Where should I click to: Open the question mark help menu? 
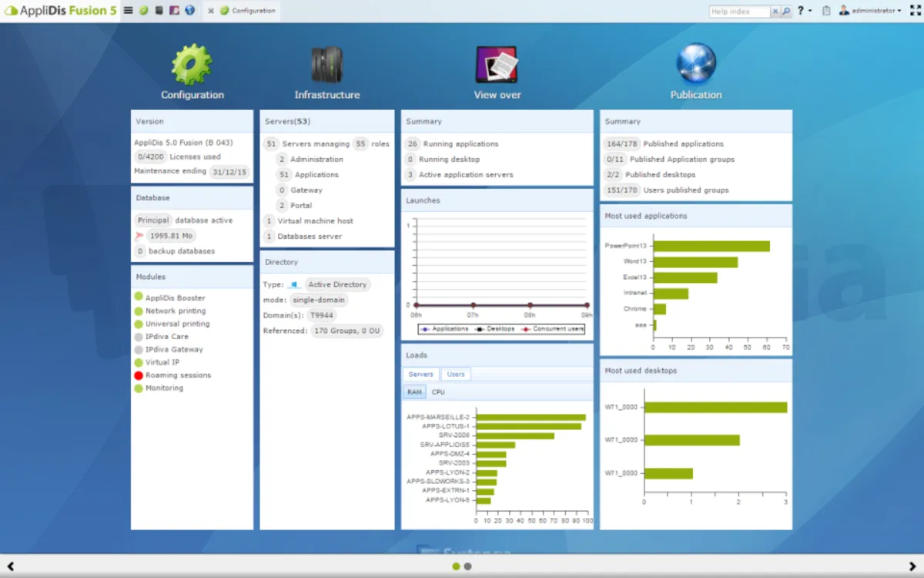pos(803,11)
